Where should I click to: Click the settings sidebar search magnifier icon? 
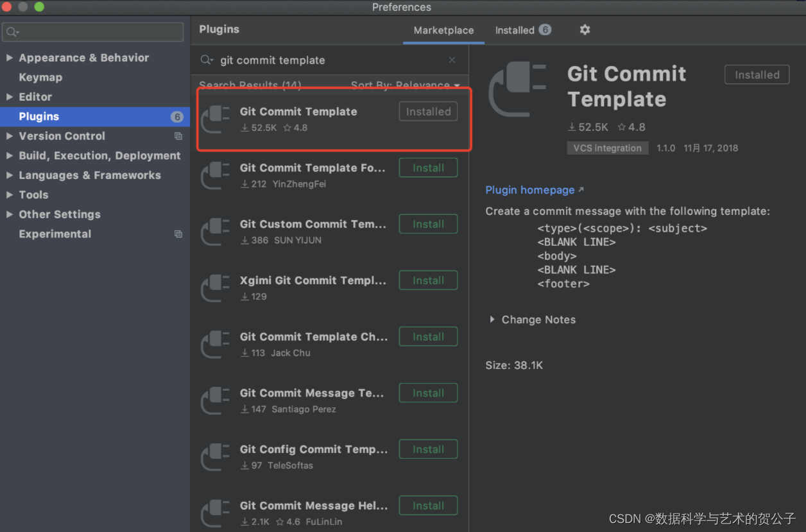[x=12, y=32]
